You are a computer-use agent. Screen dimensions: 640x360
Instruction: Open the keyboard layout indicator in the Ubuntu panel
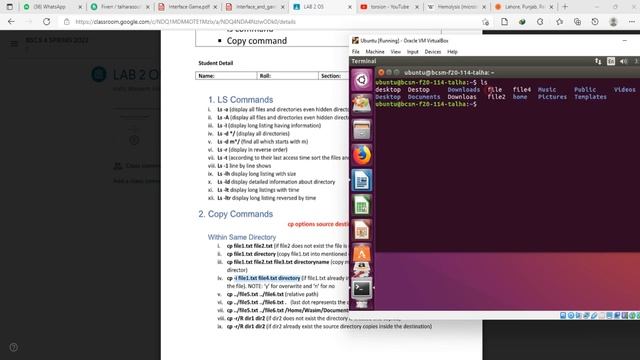(611, 61)
